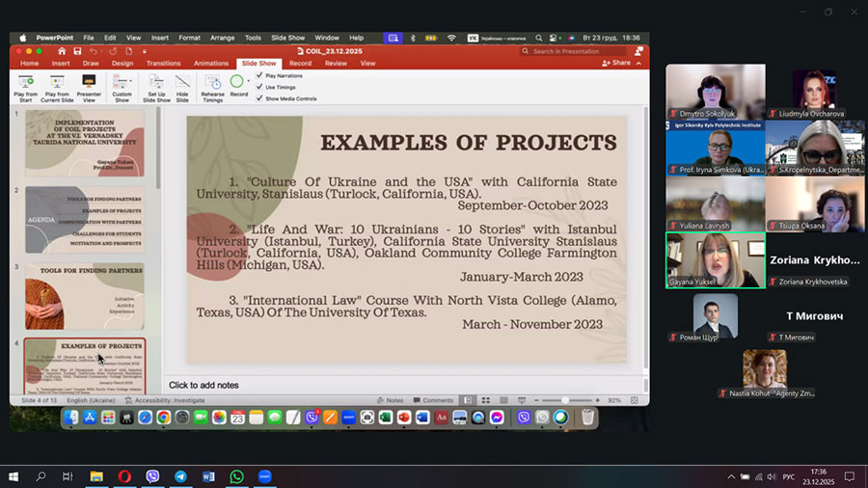
Task: Click English (Ukraine) language indicator
Action: (91, 400)
